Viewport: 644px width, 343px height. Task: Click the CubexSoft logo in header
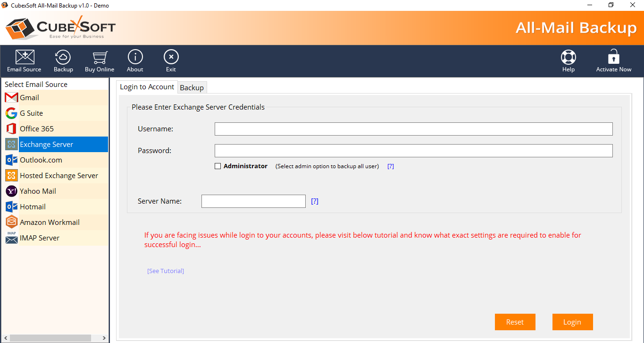tap(60, 27)
